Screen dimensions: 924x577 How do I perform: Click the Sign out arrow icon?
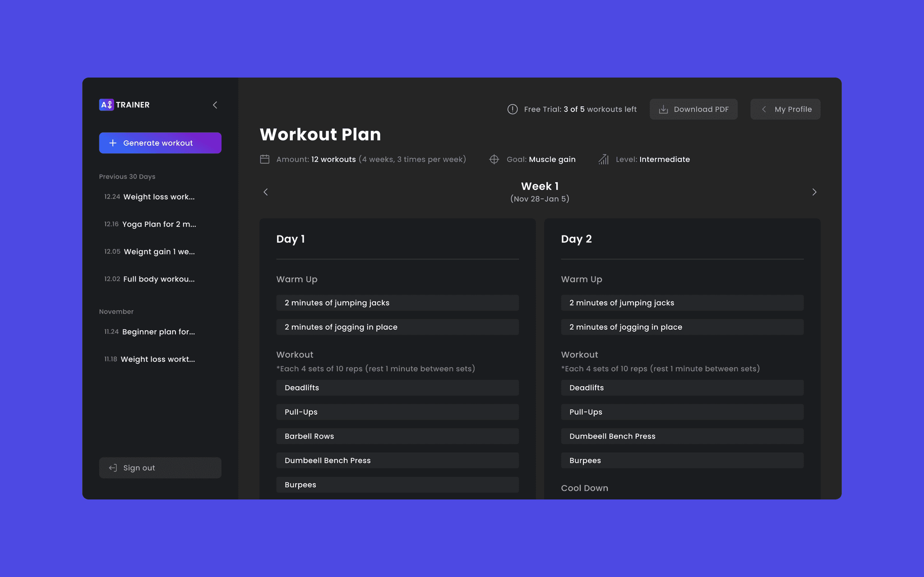coord(113,468)
